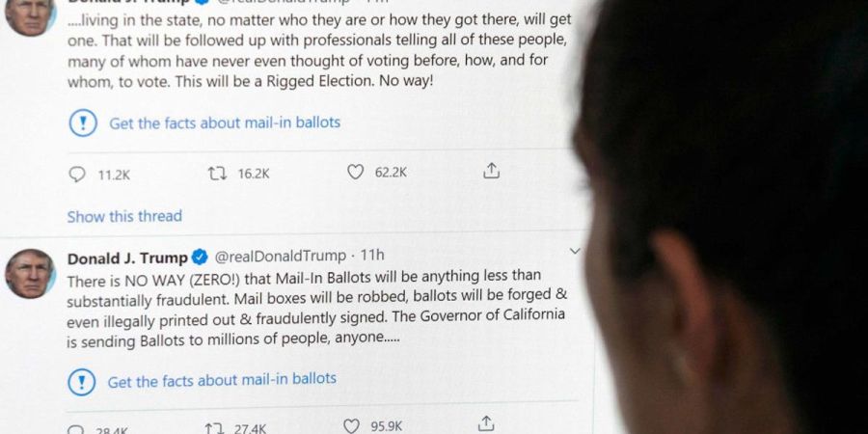Click info icon beside the upper mail-in ballots notice

point(83,123)
